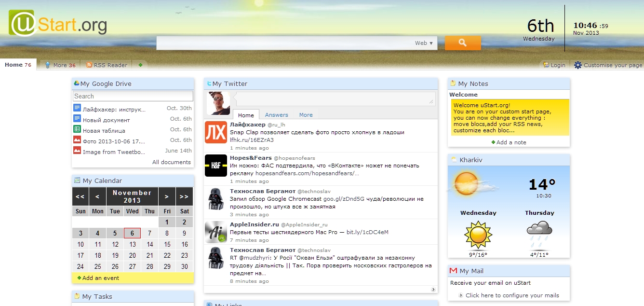644x306 pixels.
Task: Open the Web search type dropdown
Action: (424, 43)
